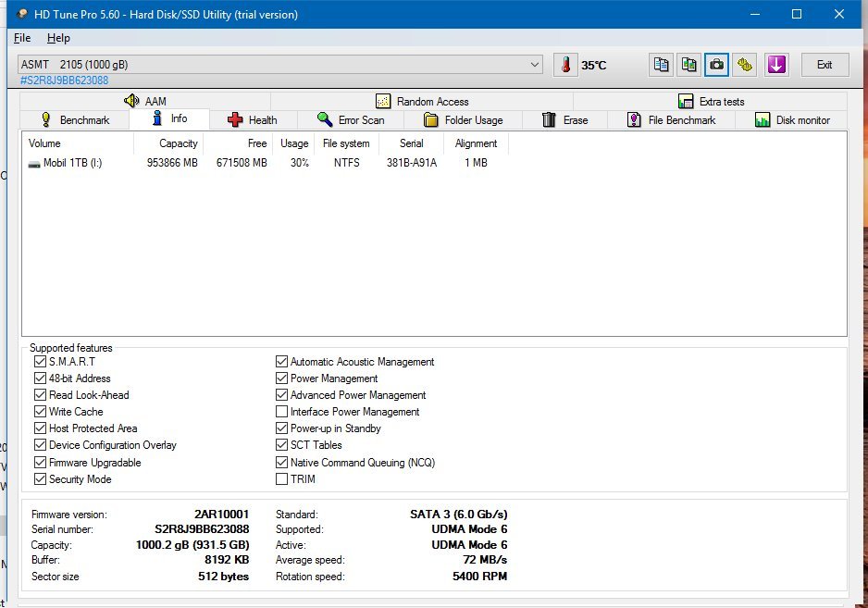Toggle the Firmware Upgradable checkbox

pyautogui.click(x=40, y=462)
